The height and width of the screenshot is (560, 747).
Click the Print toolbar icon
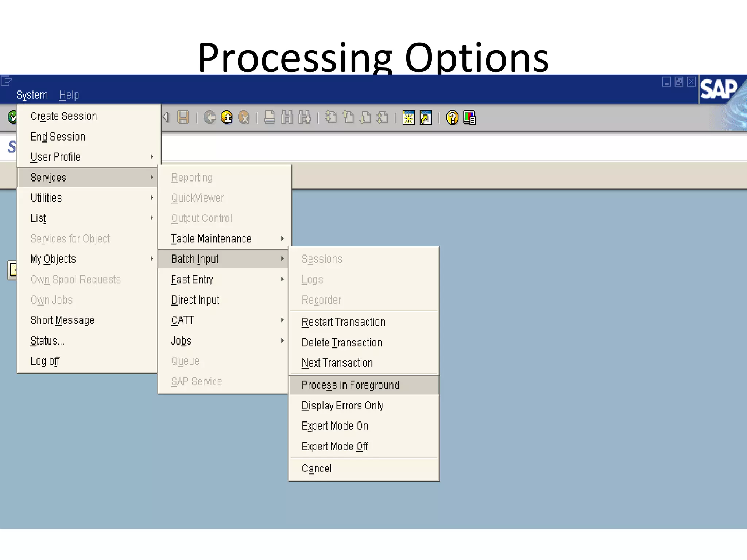[270, 117]
